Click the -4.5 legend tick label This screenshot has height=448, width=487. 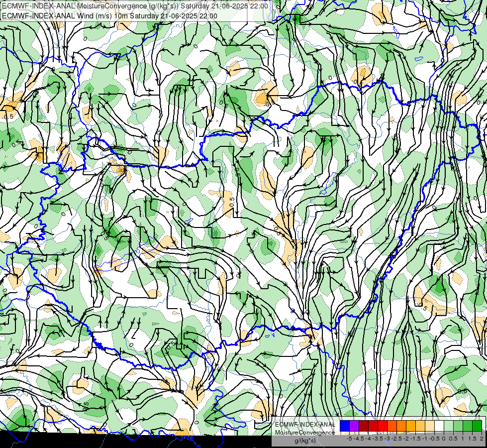tap(359, 439)
